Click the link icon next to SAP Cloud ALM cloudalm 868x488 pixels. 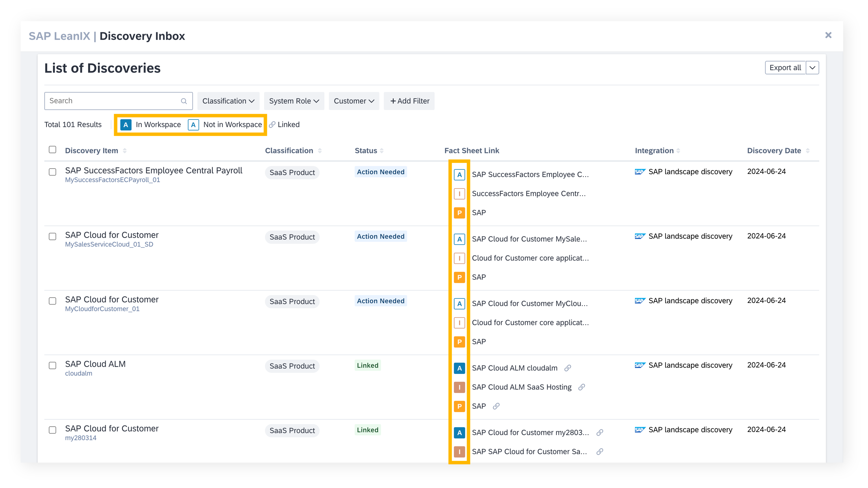coord(568,368)
